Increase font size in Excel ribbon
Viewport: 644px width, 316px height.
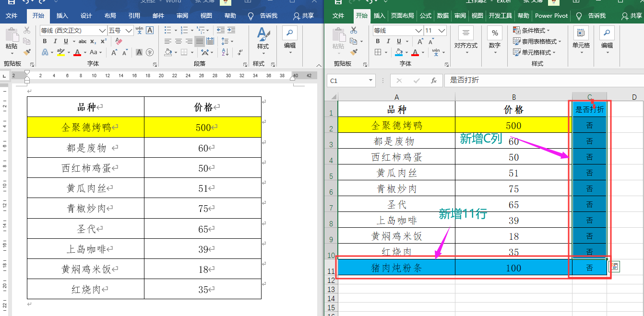coord(420,42)
